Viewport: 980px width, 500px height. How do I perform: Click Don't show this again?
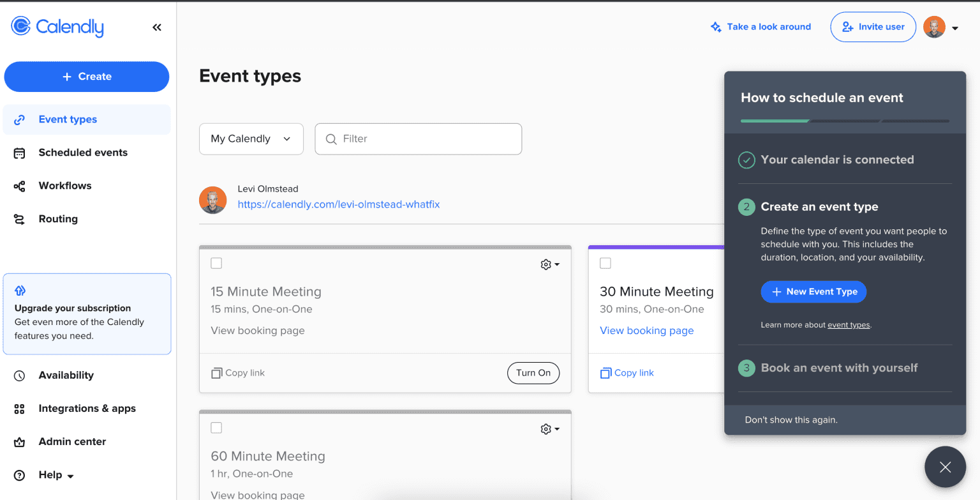coord(791,420)
